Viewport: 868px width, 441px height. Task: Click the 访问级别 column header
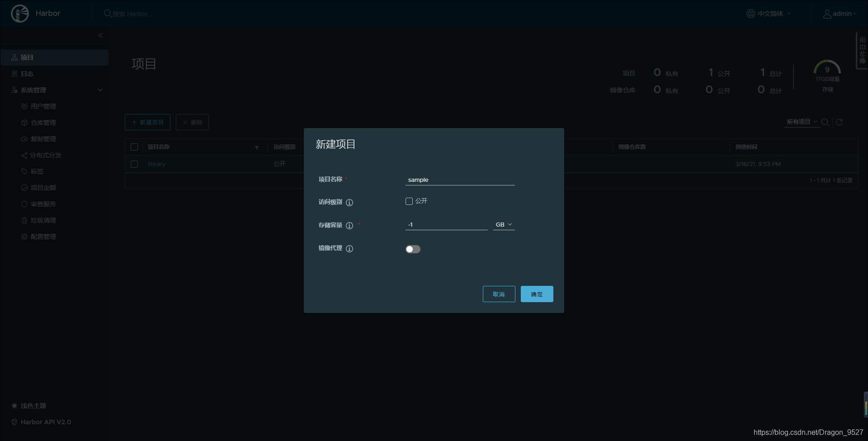284,147
